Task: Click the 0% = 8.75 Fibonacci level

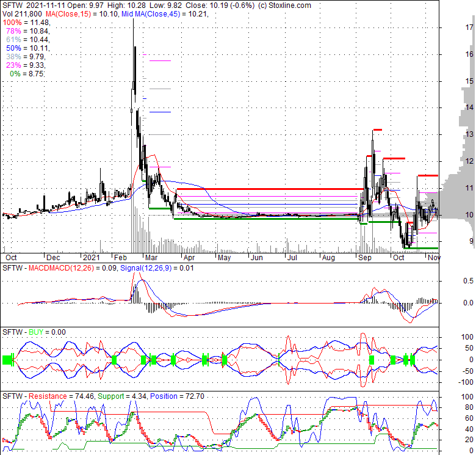Action: (x=27, y=73)
